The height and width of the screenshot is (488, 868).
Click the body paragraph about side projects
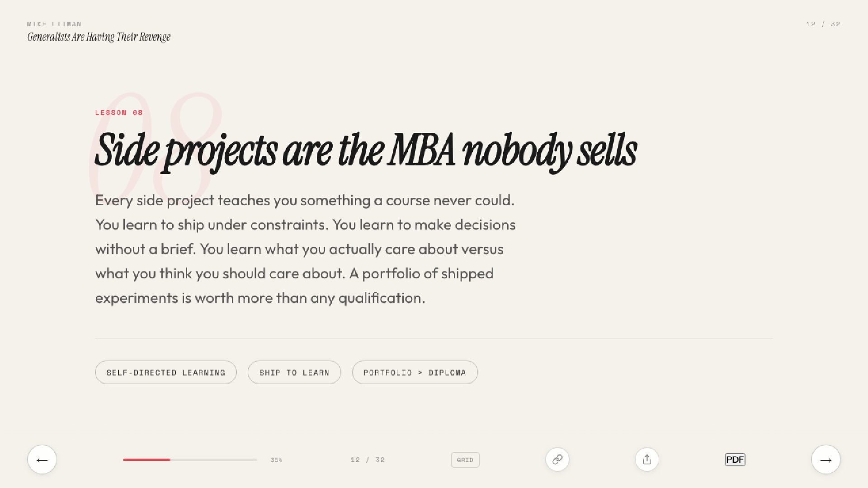tap(305, 249)
